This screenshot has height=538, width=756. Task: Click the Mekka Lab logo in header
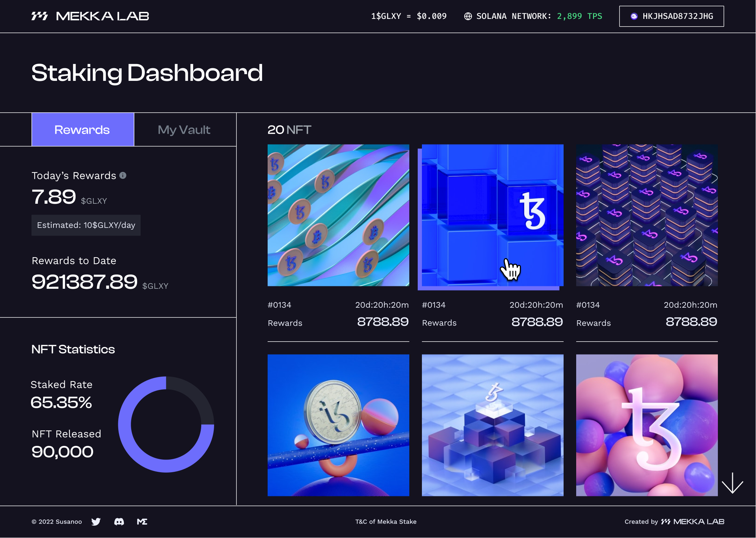click(x=90, y=16)
